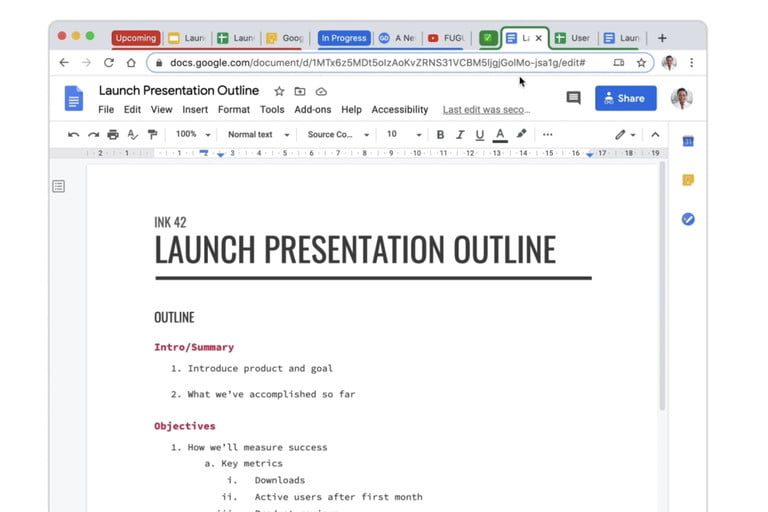Open the editing mode pencil dropdown
This screenshot has height=512, width=768.
point(625,135)
